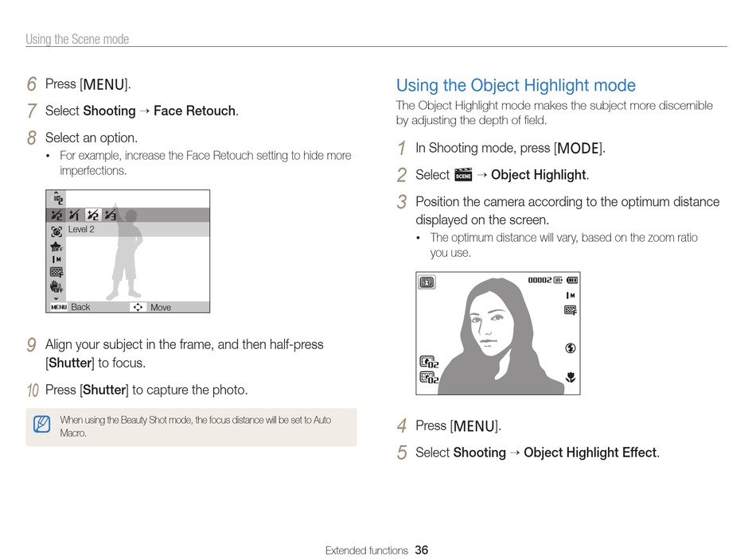Click image stabilization OFF hand icon
Viewport: 756px width, 559px height.
(57, 287)
